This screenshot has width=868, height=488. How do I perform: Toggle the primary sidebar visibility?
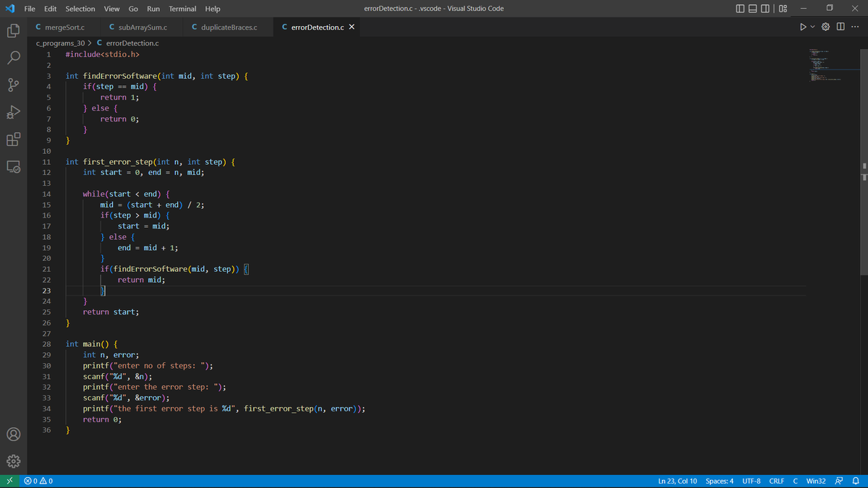tap(739, 8)
